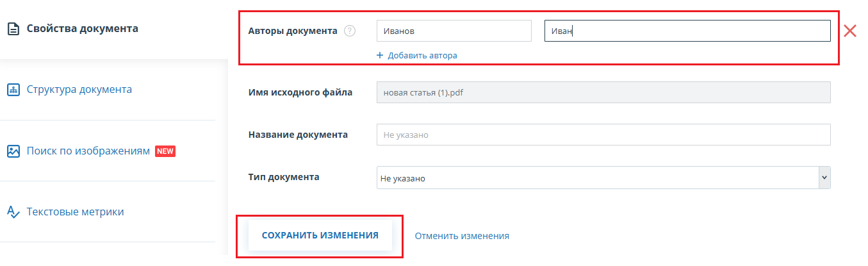Click the document structure hierarchy icon

(x=13, y=90)
